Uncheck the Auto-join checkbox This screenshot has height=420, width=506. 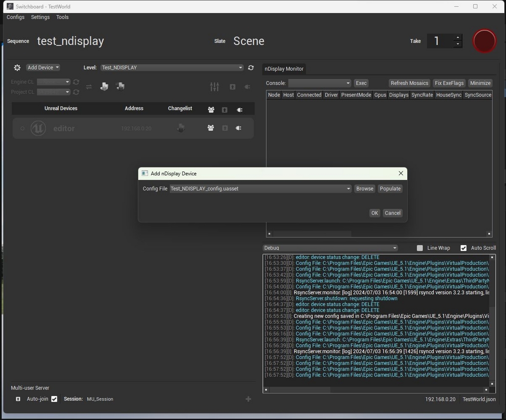coord(54,399)
